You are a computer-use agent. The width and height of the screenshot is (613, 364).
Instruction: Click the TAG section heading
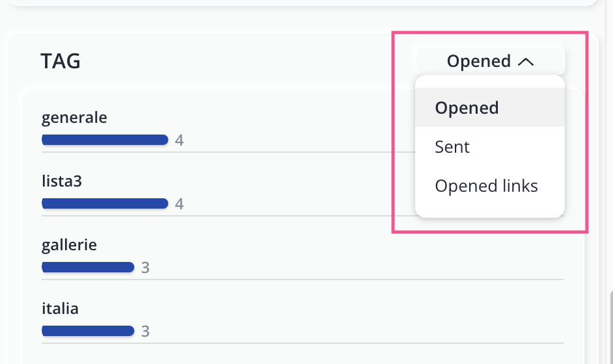click(x=61, y=61)
